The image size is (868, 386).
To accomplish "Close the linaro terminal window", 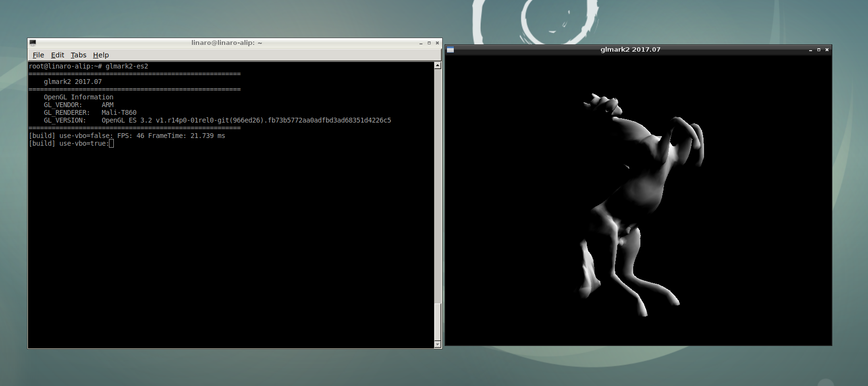I will pyautogui.click(x=437, y=43).
